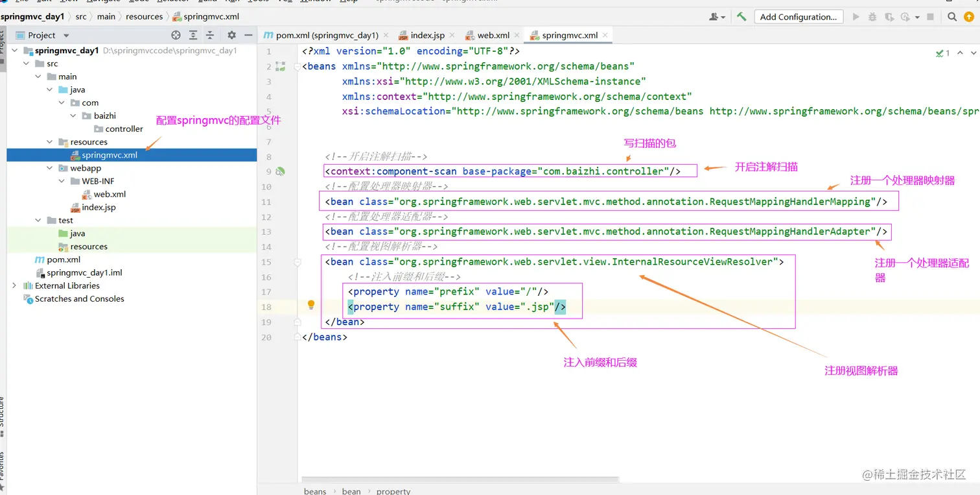Click the gutter icon on line 2
This screenshot has height=495, width=980.
[281, 66]
